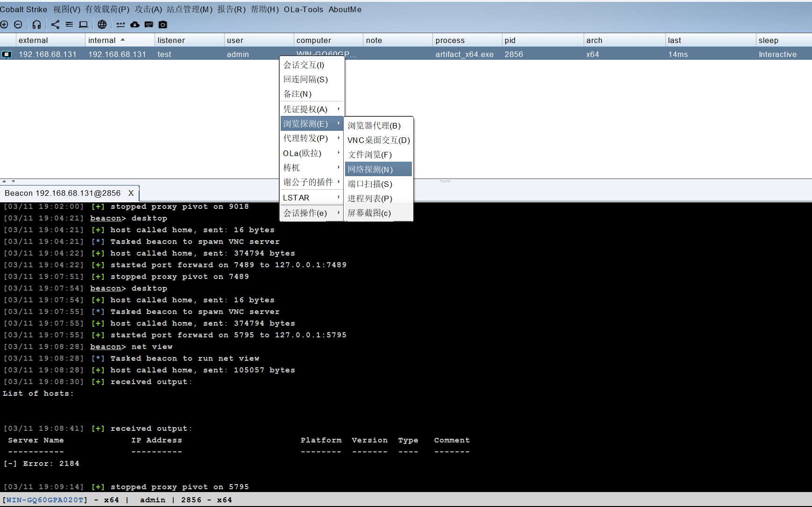Switch to Beacon 192.168.68.131@2856 tab
This screenshot has height=507, width=812.
(63, 193)
